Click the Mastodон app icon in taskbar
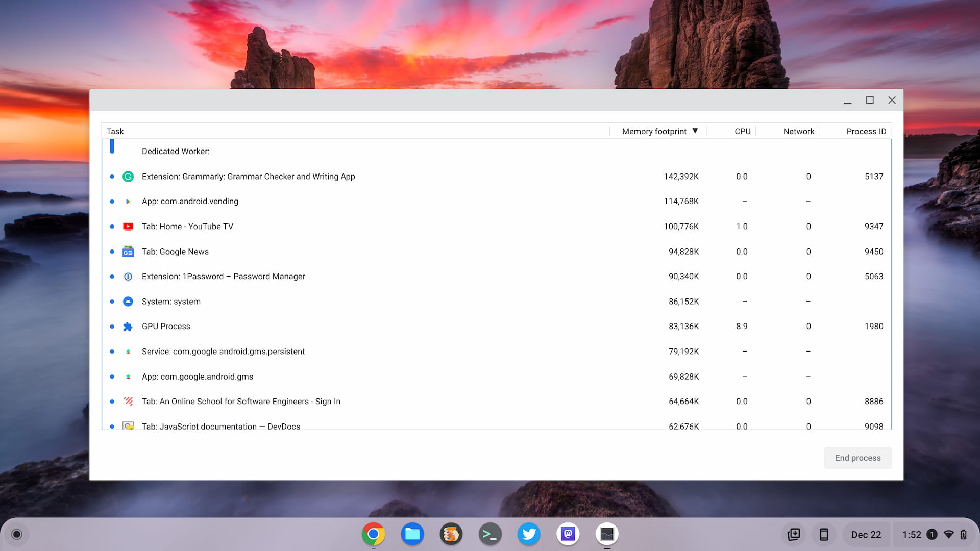980x551 pixels. click(x=568, y=534)
